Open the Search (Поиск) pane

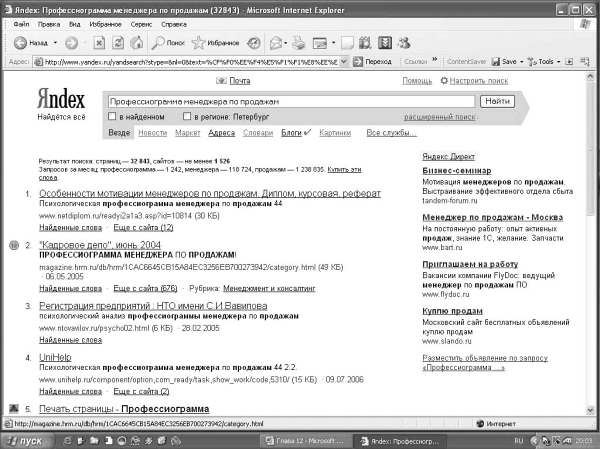(168, 43)
